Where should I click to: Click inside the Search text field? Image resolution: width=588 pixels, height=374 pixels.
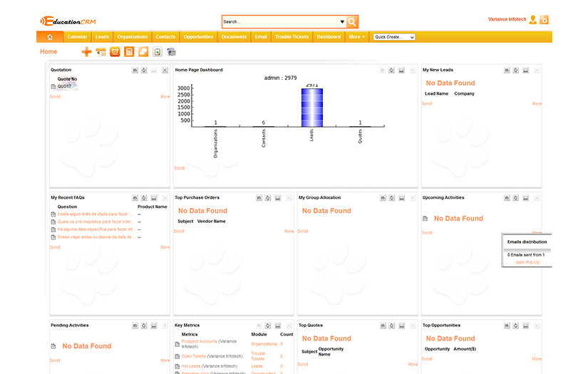click(281, 22)
